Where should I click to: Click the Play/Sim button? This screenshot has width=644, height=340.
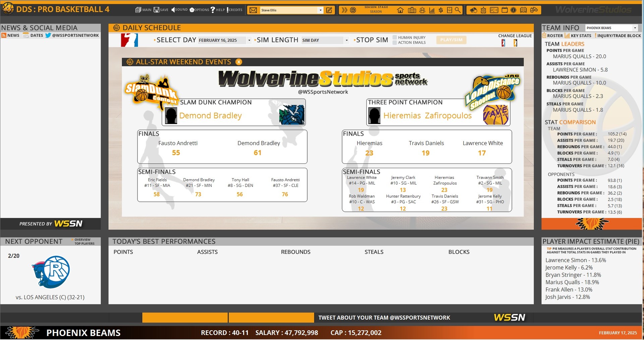coord(451,40)
